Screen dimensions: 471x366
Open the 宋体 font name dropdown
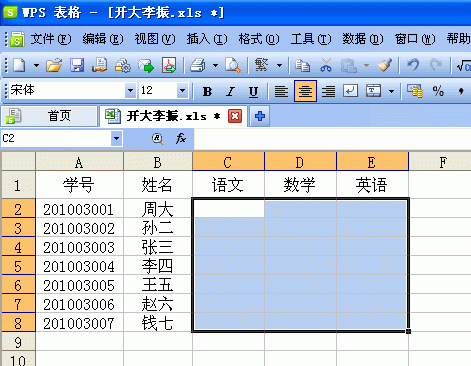(130, 90)
